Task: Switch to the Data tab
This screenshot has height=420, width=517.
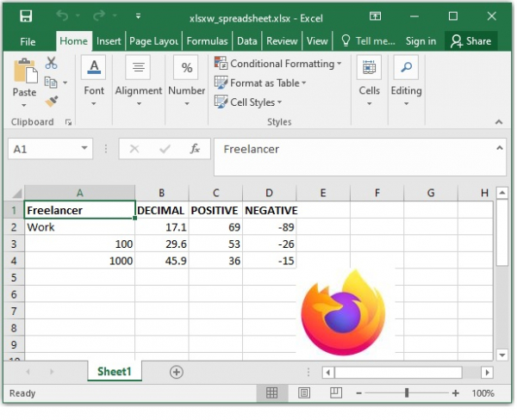Action: (x=247, y=41)
